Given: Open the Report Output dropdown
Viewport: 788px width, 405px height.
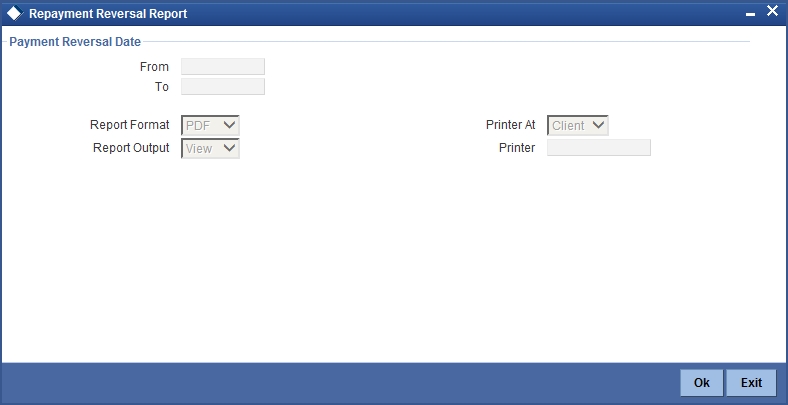Looking at the screenshot, I should coord(210,148).
